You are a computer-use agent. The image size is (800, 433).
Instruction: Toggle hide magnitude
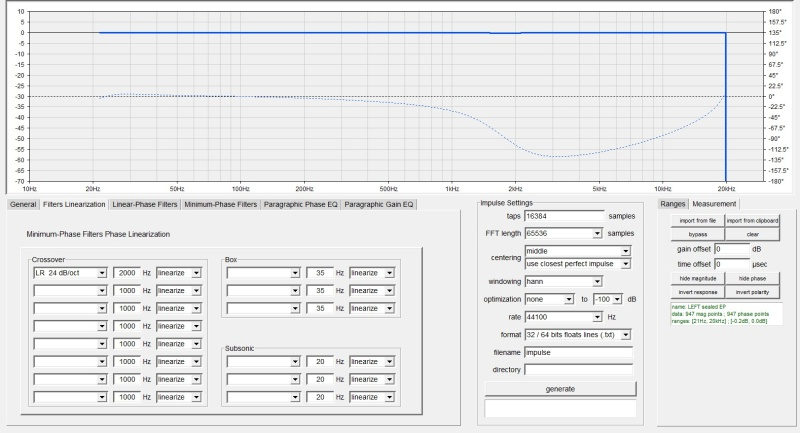tap(697, 276)
